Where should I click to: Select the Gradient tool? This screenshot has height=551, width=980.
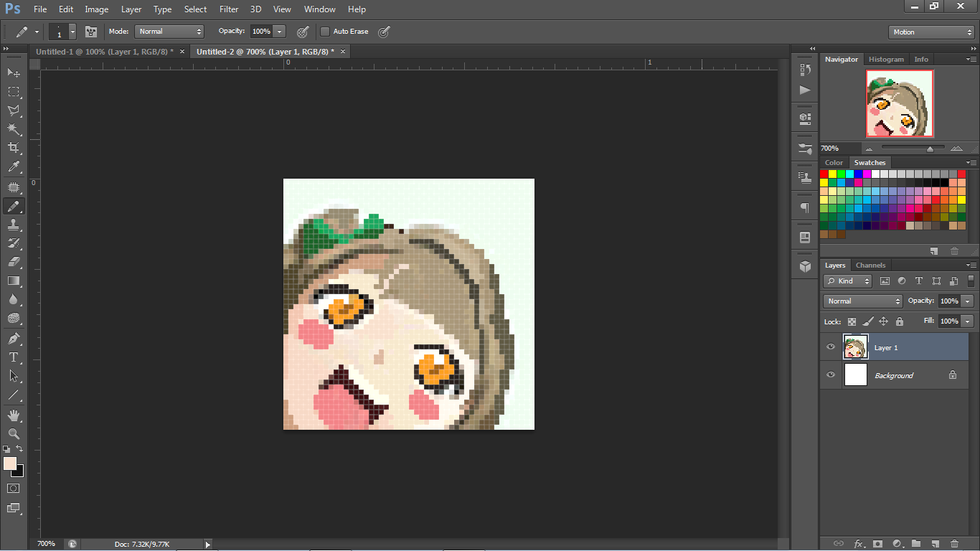click(x=14, y=281)
